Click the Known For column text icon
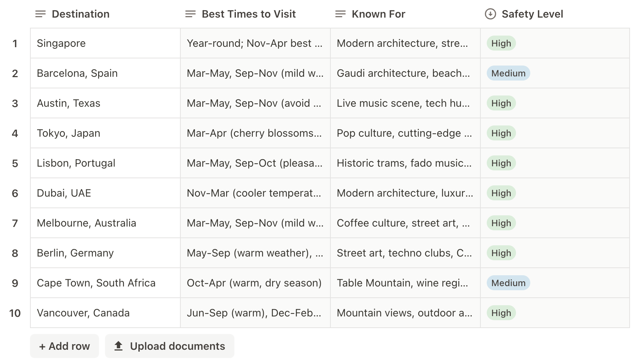Image resolution: width=636 pixels, height=364 pixels. click(x=340, y=14)
